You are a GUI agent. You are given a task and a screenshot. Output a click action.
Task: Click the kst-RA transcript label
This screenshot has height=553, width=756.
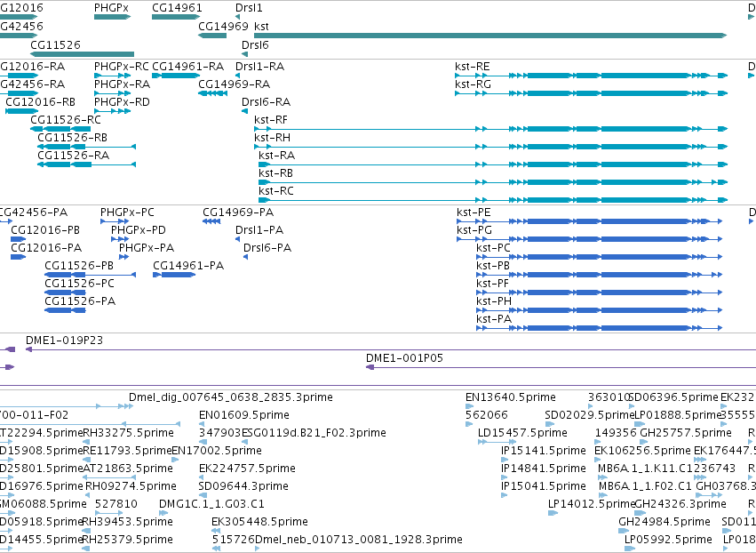(x=277, y=156)
